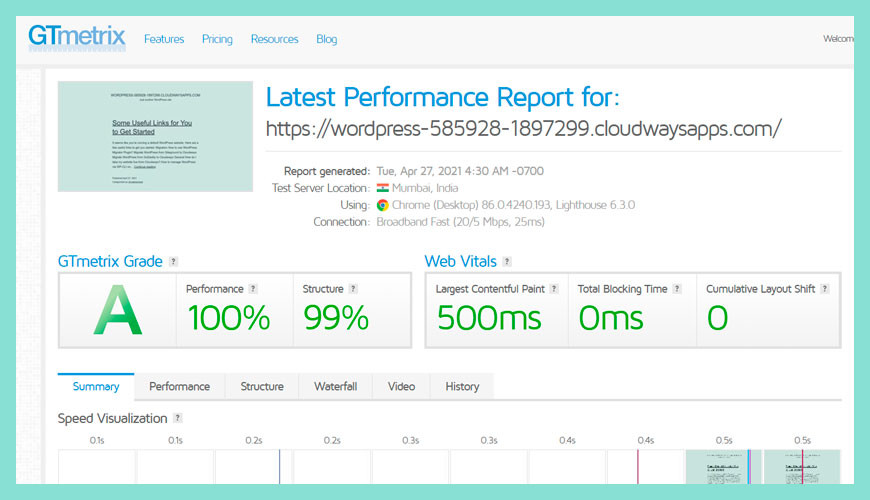The image size is (870, 500).
Task: Open the Resources menu link
Action: coord(274,39)
